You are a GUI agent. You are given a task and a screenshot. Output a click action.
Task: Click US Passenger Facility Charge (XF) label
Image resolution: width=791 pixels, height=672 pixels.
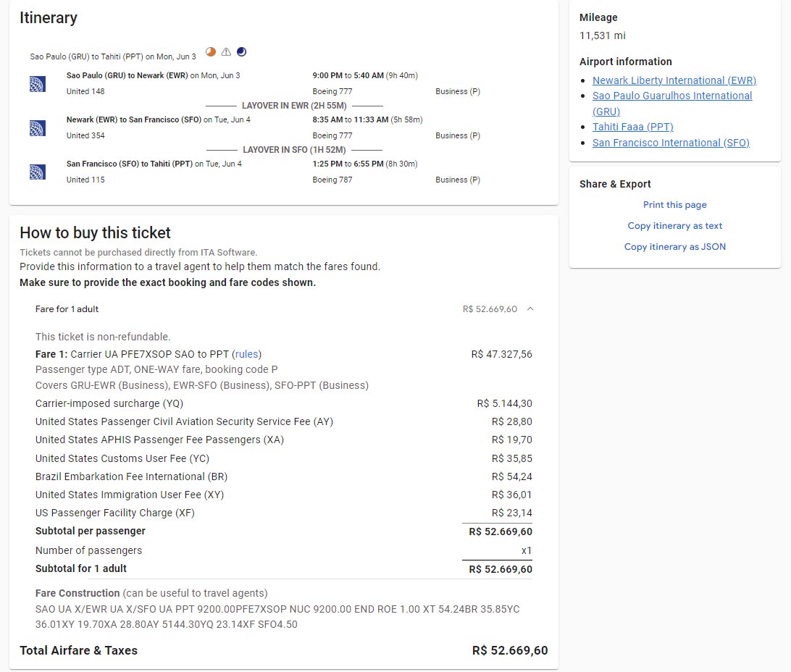(x=114, y=513)
